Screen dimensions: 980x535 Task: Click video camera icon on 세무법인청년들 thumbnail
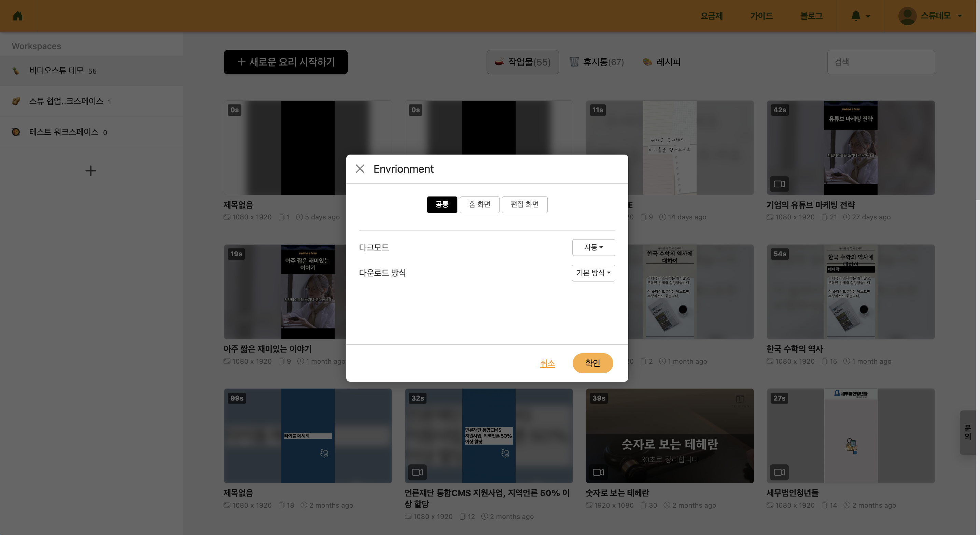coord(779,472)
